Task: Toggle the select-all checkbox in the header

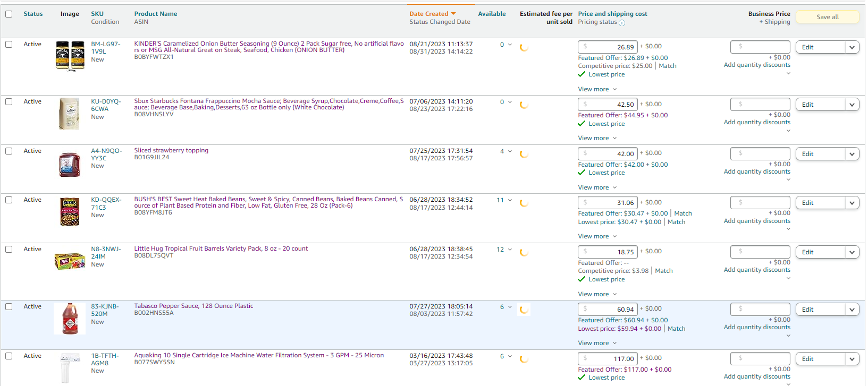Action: click(9, 14)
